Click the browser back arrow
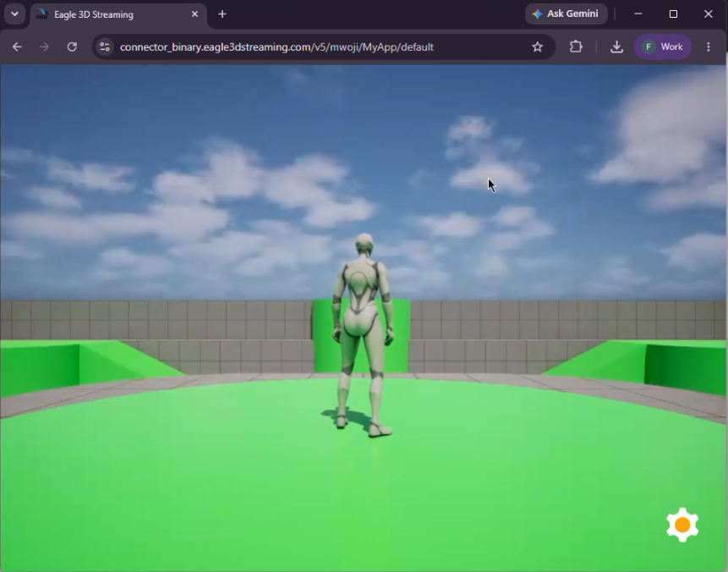 pyautogui.click(x=17, y=47)
